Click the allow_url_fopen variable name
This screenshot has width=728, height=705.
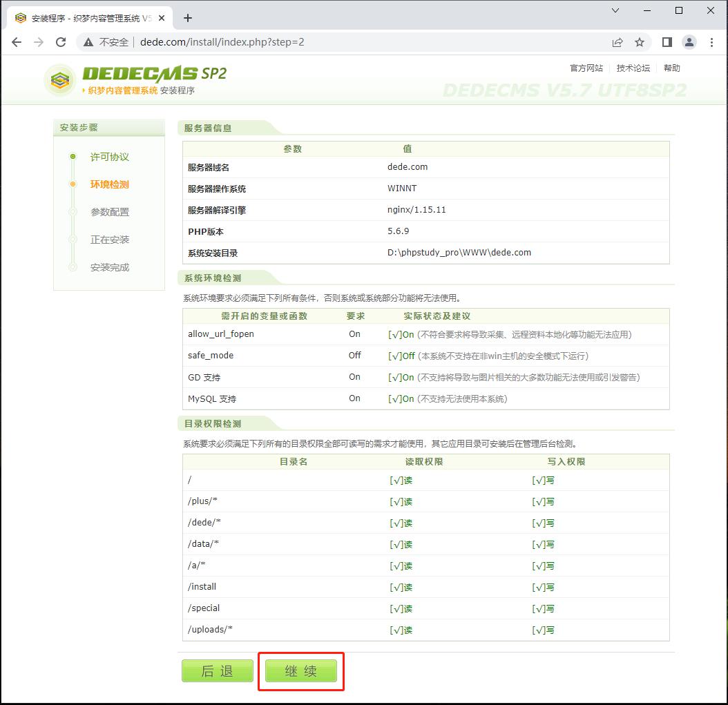(221, 334)
